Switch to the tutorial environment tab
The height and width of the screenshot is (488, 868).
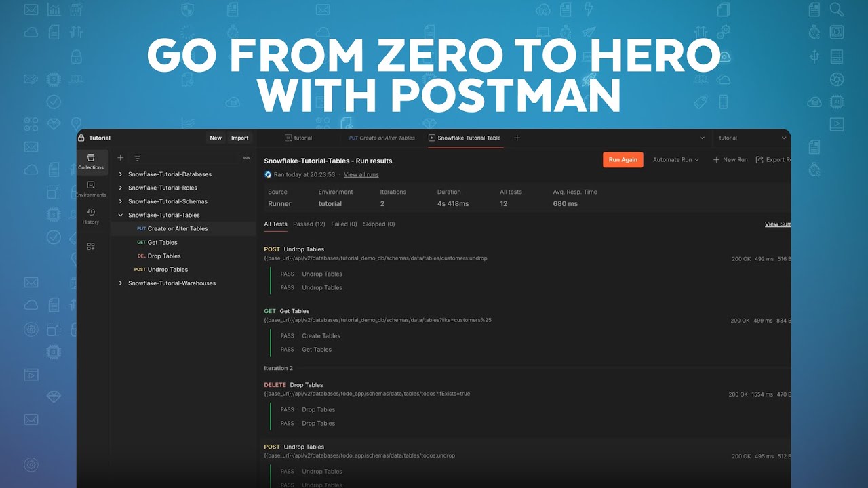point(298,138)
